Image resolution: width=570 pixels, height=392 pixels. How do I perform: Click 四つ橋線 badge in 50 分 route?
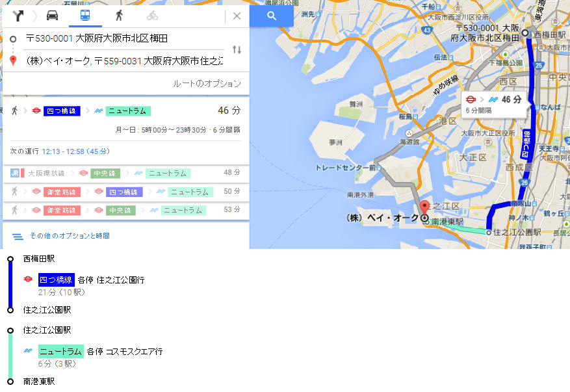[124, 192]
